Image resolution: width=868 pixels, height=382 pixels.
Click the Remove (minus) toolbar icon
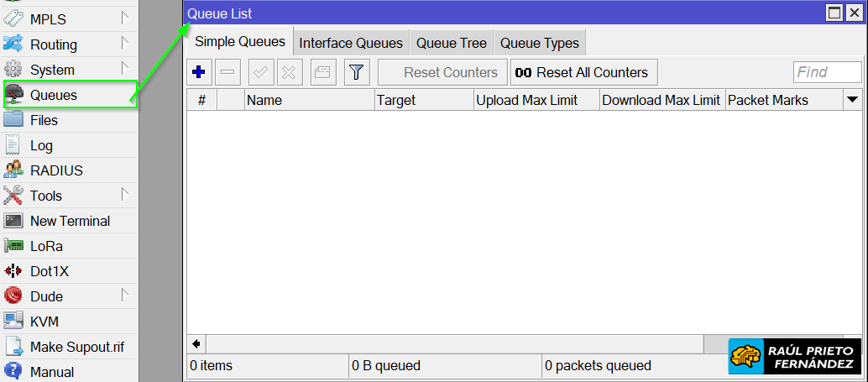[227, 72]
